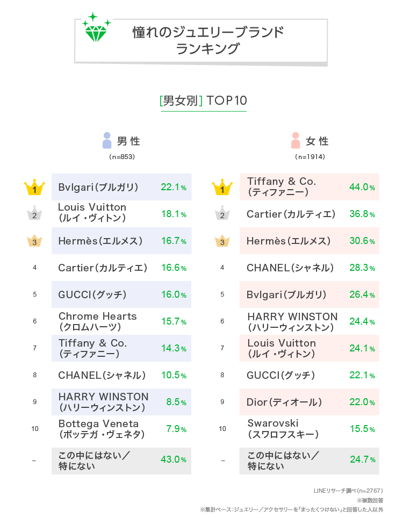Click the women's bronze rank 3 crown

[222, 241]
